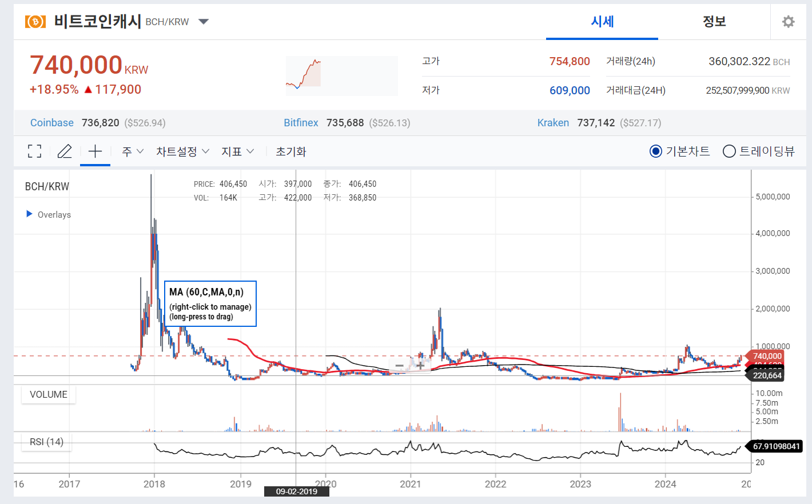Click the 고가 value 754,800
This screenshot has width=812, height=504.
570,61
